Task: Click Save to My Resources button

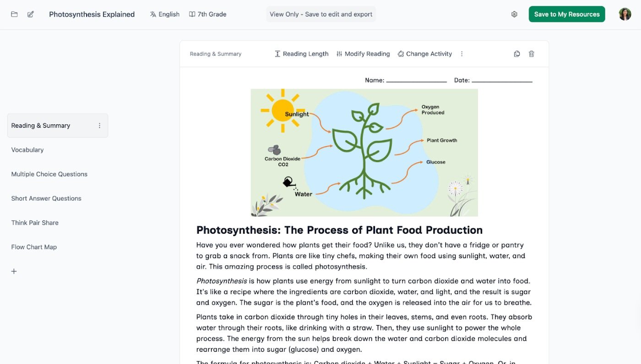Action: pyautogui.click(x=567, y=14)
